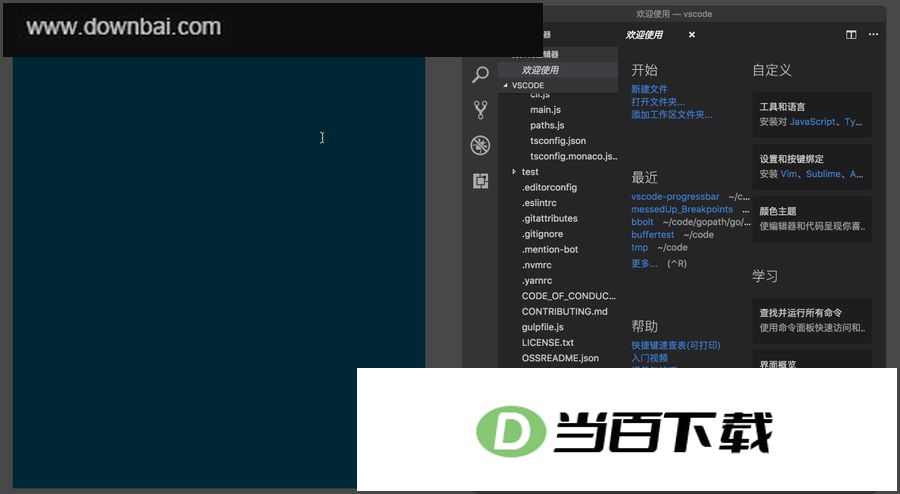The width and height of the screenshot is (900, 494).
Task: Open main.js in the explorer
Action: click(545, 110)
